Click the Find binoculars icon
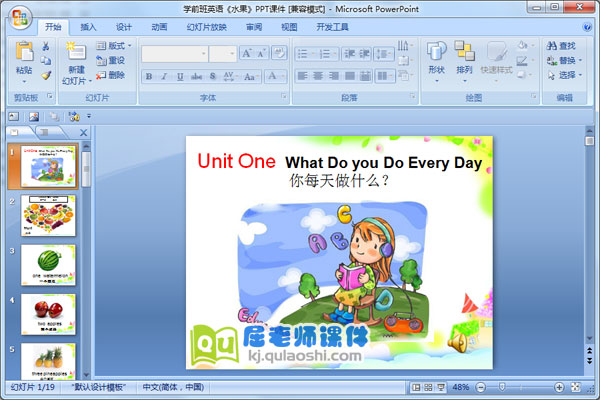The width and height of the screenshot is (600, 400). click(x=551, y=46)
